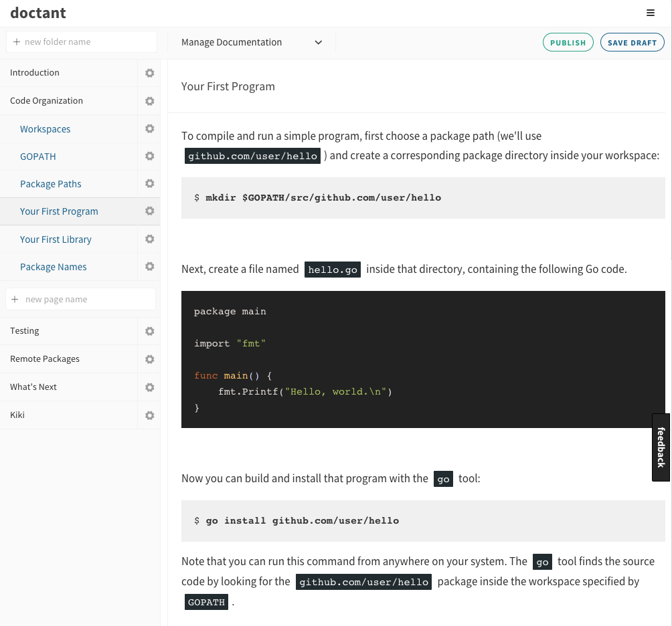Open settings gear for Code Organization
The image size is (672, 626).
click(150, 101)
